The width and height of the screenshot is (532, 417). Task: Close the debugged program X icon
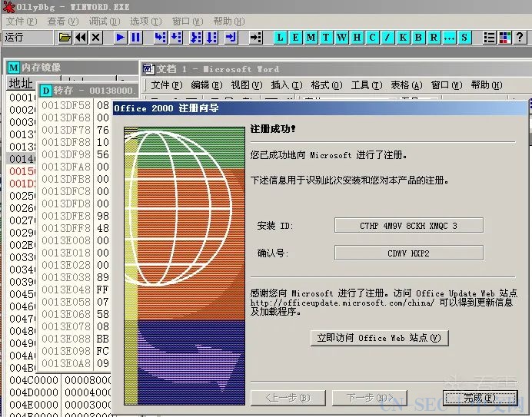pyautogui.click(x=96, y=38)
